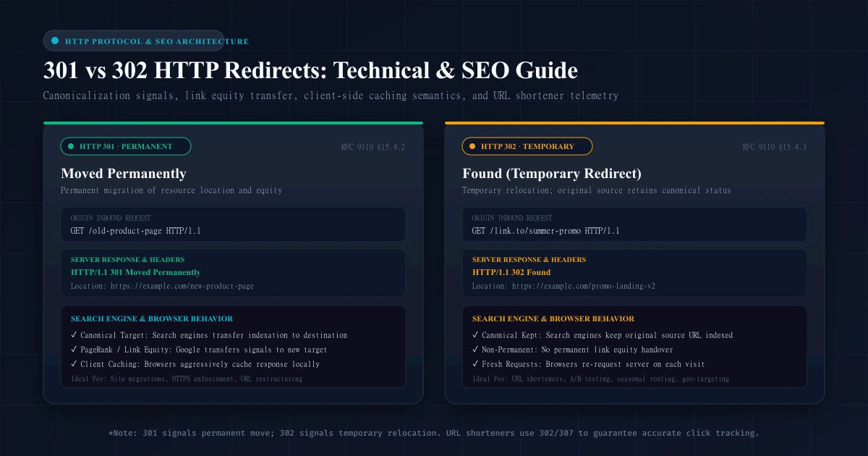This screenshot has width=868, height=456.
Task: Click blue 'Search Engine & Browser Behavior' heading
Action: (x=152, y=318)
